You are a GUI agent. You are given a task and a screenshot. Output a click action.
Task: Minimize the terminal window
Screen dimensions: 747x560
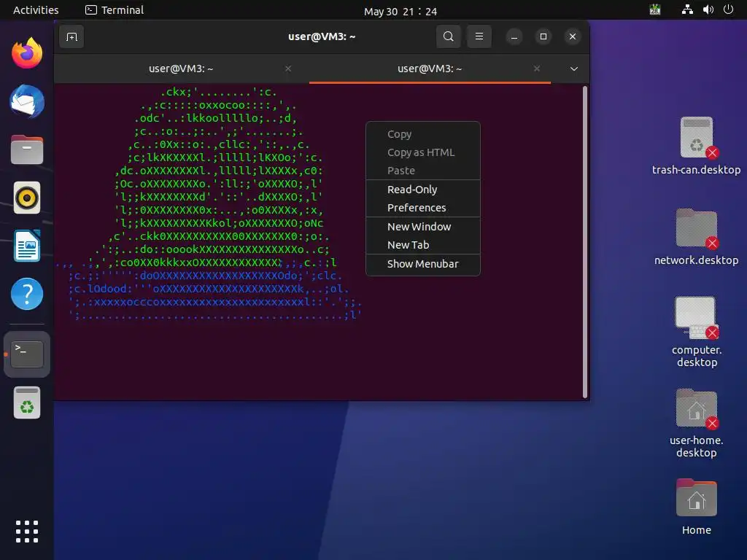[x=514, y=36]
